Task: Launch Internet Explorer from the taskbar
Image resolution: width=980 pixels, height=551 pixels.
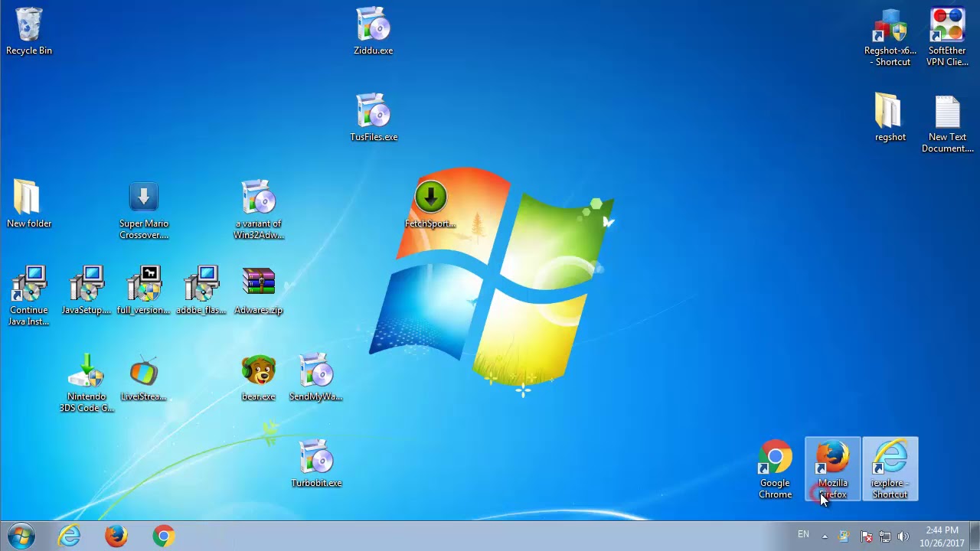Action: 69,536
